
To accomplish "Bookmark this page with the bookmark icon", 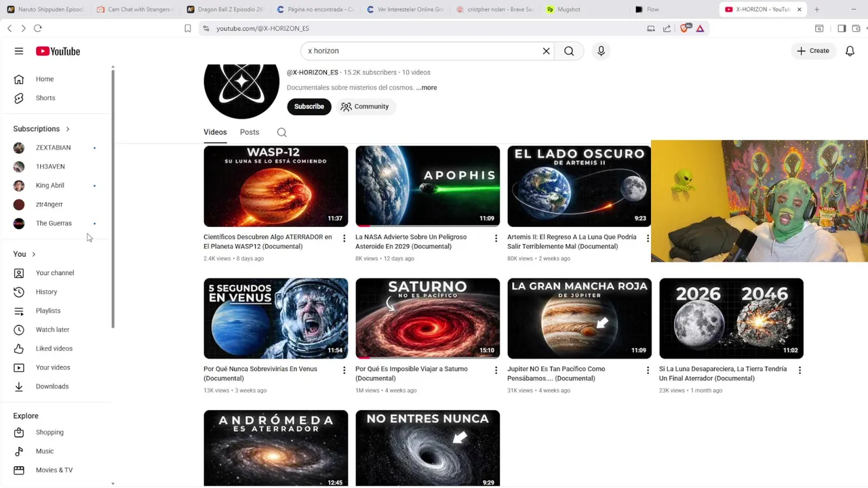I will [x=188, y=28].
